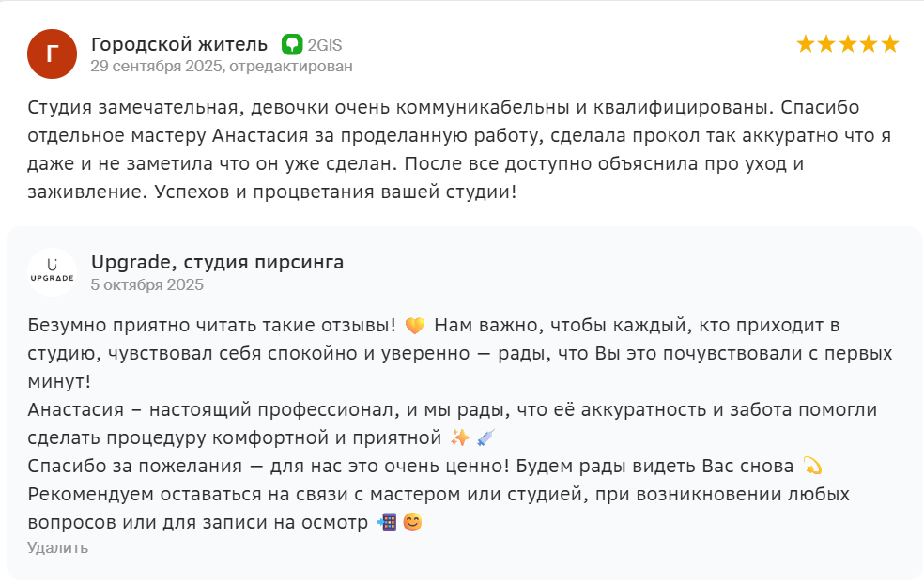The width and height of the screenshot is (924, 583).
Task: Click the sparkles emoji after "приятной"
Action: tap(460, 437)
